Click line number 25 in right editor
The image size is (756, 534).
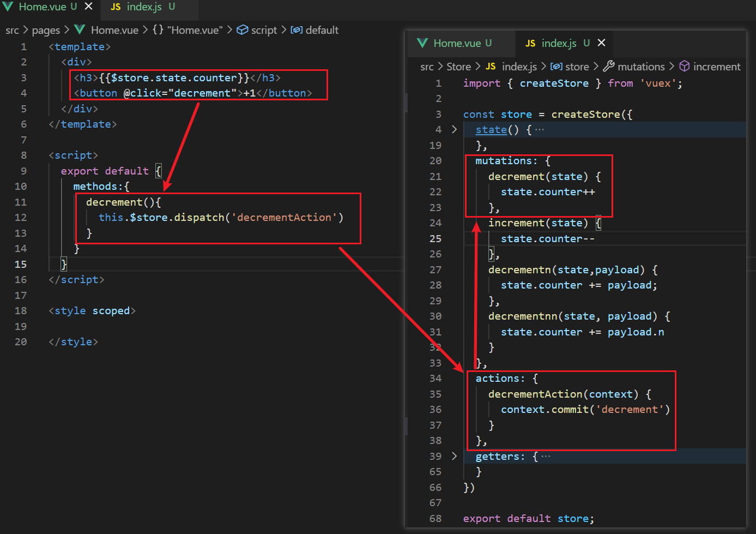(x=435, y=239)
